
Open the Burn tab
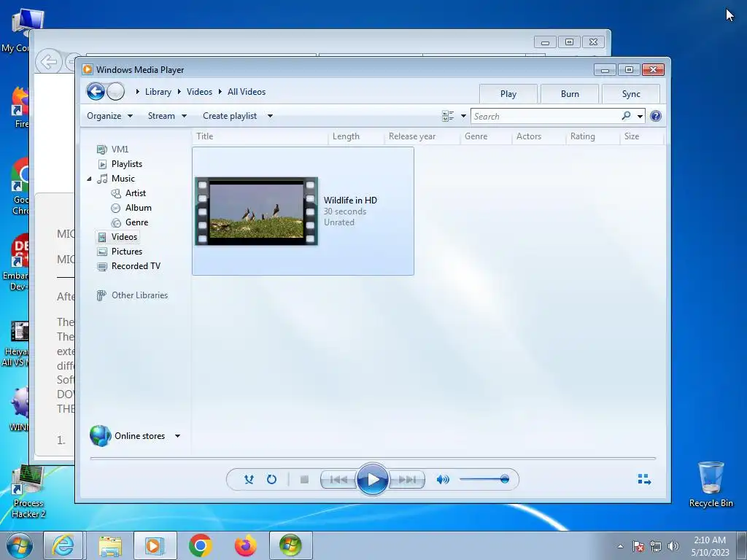570,94
